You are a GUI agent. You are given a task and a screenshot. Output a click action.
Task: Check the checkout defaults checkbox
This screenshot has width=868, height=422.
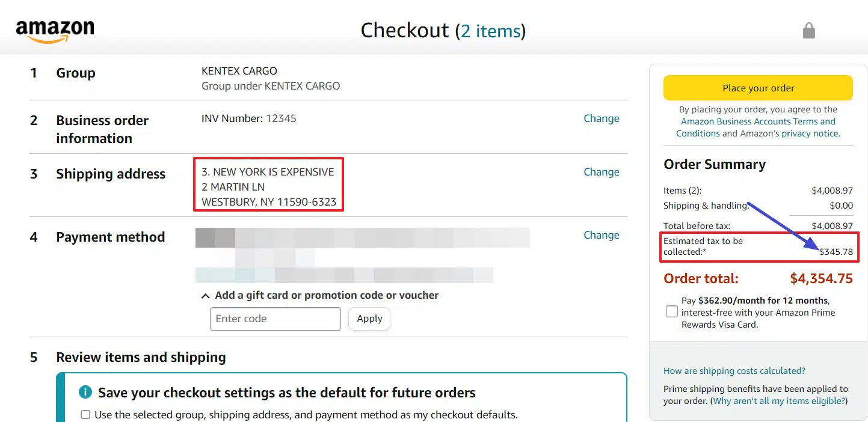tap(85, 414)
